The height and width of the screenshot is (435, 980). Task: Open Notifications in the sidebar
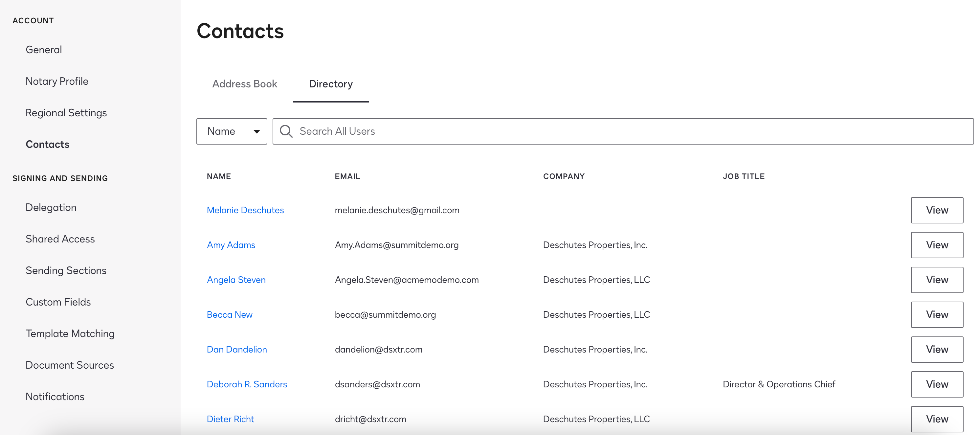pos(55,397)
